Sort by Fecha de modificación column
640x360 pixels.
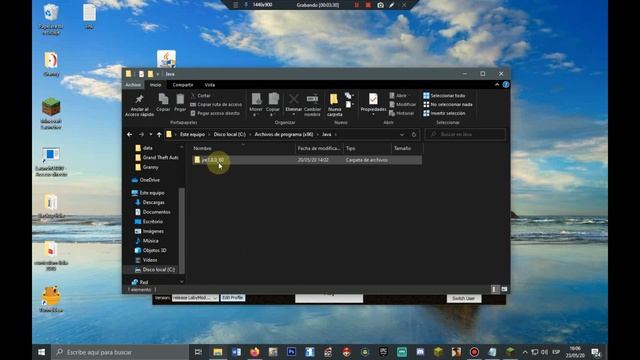[319, 148]
